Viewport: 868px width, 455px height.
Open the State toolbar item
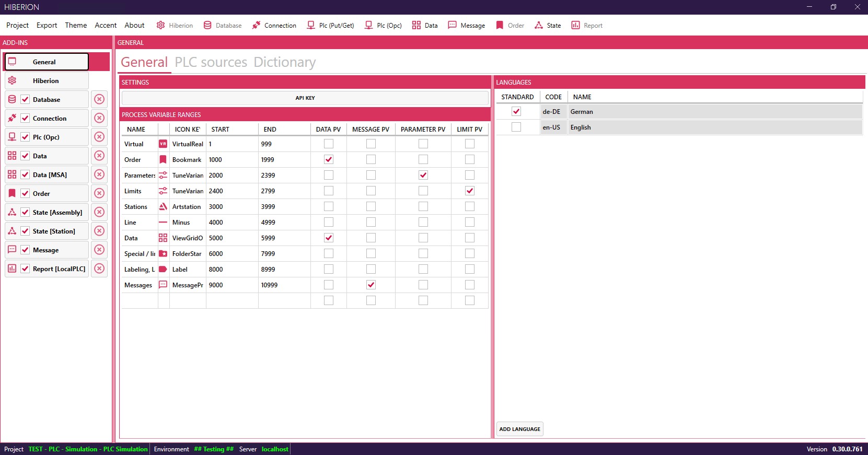point(548,25)
